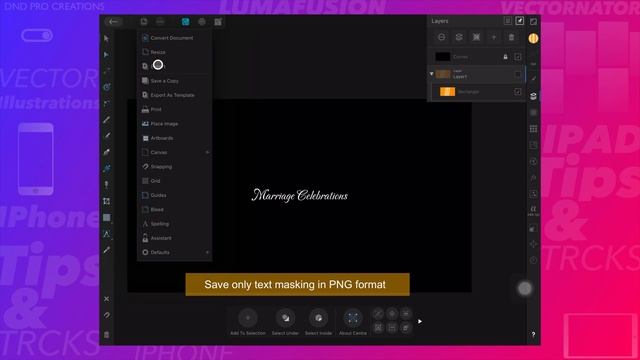Image resolution: width=640 pixels, height=360 pixels.
Task: Select the Marriage Celebrations text on canvas
Action: click(300, 196)
